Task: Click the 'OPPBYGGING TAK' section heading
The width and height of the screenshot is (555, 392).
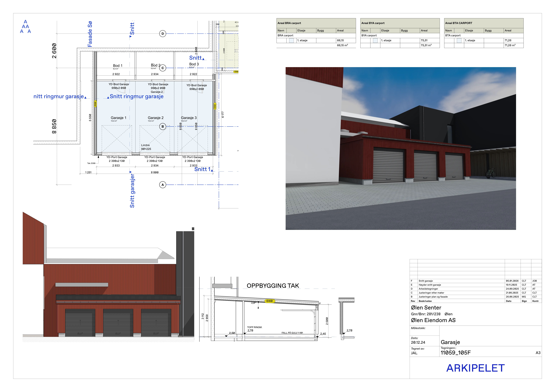Action: (x=273, y=286)
